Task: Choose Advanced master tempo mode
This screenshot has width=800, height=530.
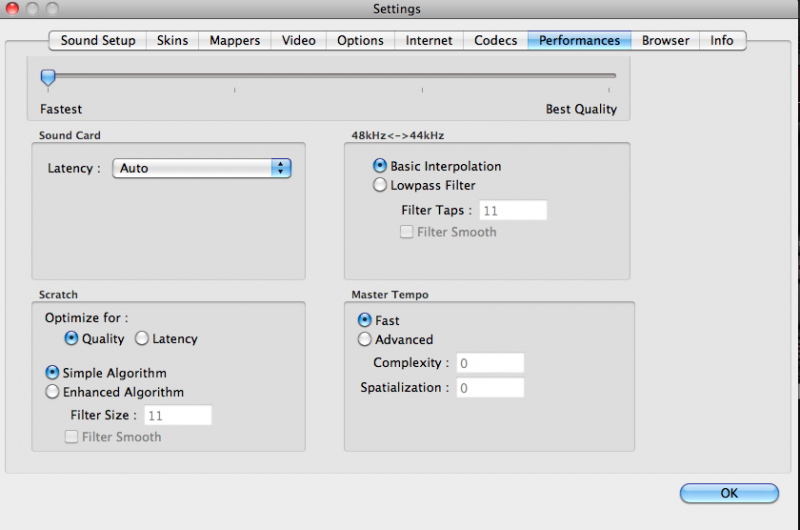Action: 364,339
